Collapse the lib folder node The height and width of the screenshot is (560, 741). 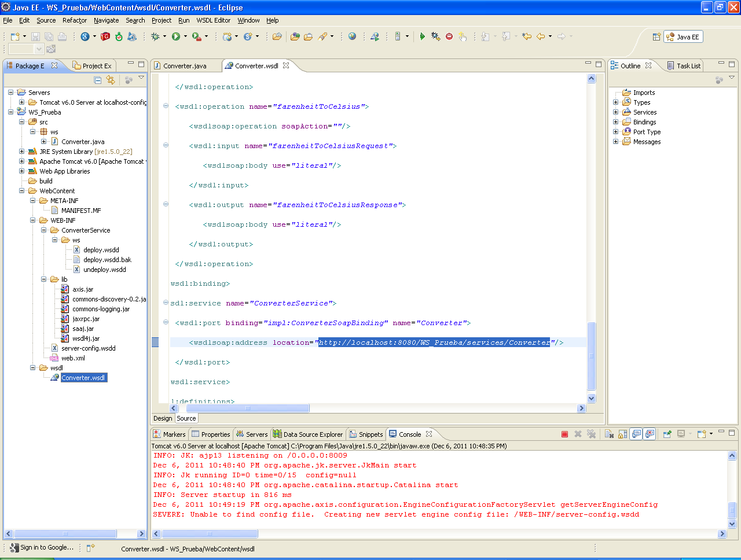pyautogui.click(x=43, y=279)
